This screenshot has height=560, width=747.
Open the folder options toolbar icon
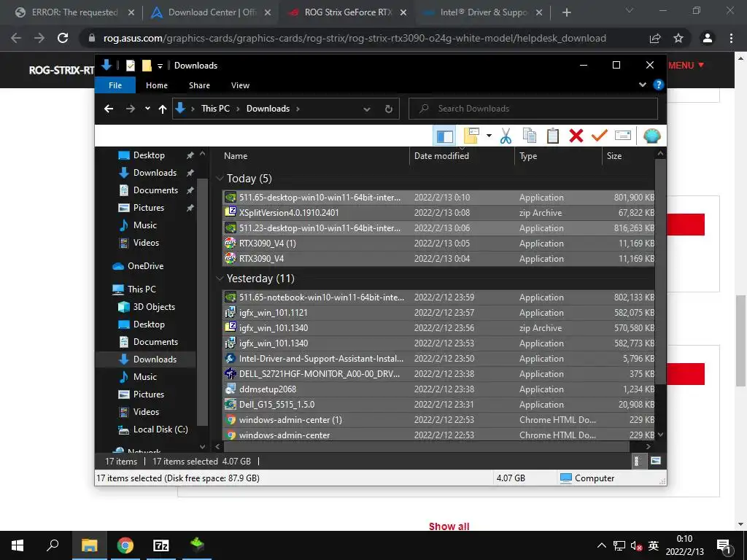pyautogui.click(x=471, y=136)
